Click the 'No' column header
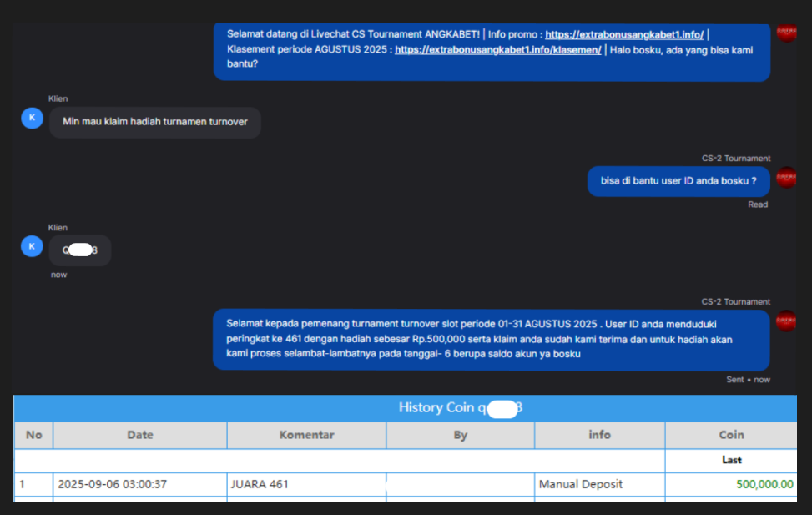812x515 pixels. [x=33, y=435]
